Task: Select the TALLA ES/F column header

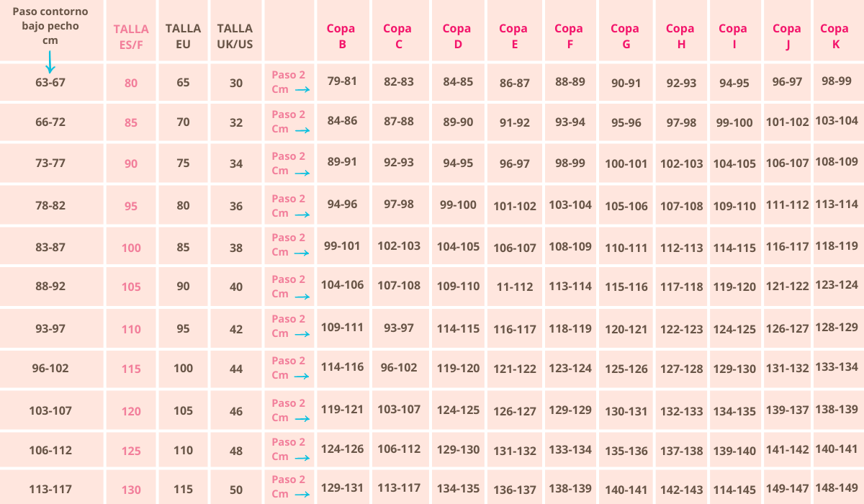Action: point(131,37)
